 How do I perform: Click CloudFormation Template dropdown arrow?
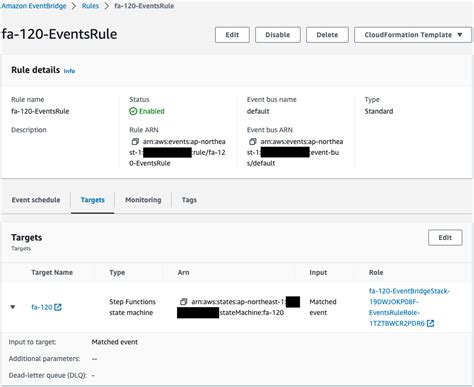[460, 35]
